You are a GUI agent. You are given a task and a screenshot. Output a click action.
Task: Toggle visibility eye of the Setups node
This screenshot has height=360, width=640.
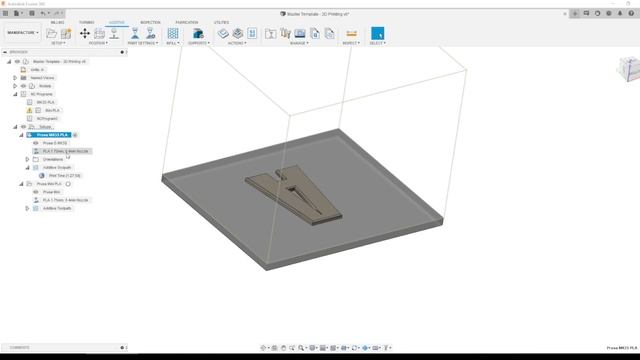(23, 127)
